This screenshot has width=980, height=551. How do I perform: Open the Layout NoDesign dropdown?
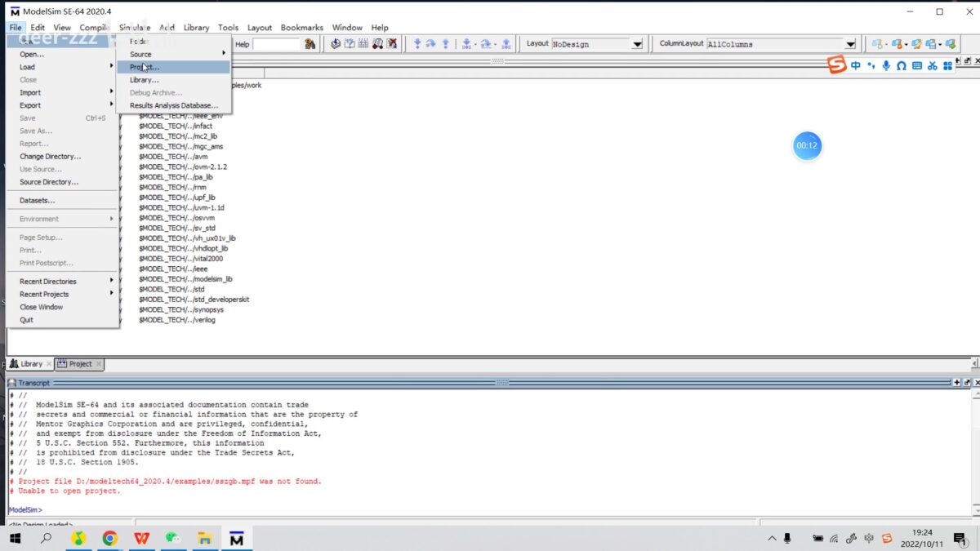637,44
